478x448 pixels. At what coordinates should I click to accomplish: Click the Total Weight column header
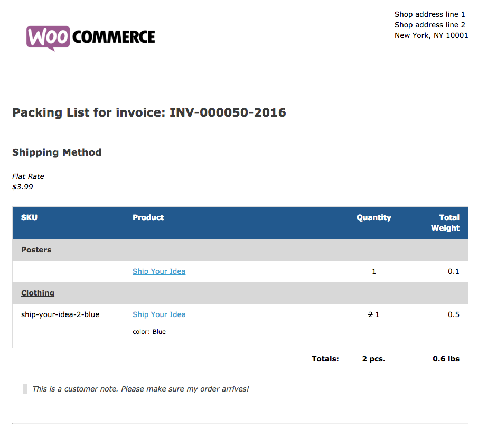[x=445, y=223]
